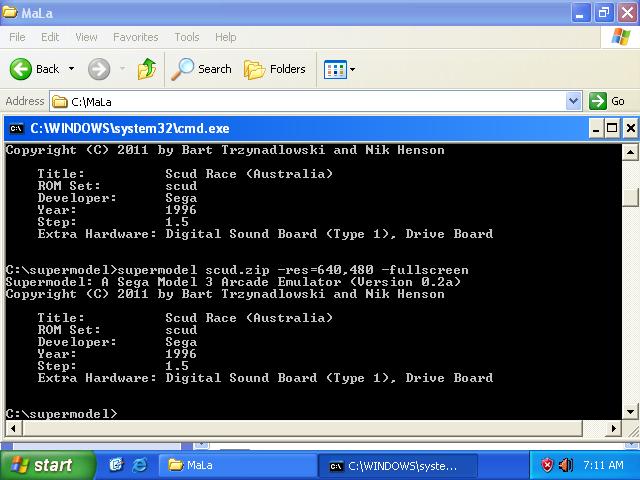Screen dimensions: 640x480
Task: Click the Start button
Action: tap(47, 465)
